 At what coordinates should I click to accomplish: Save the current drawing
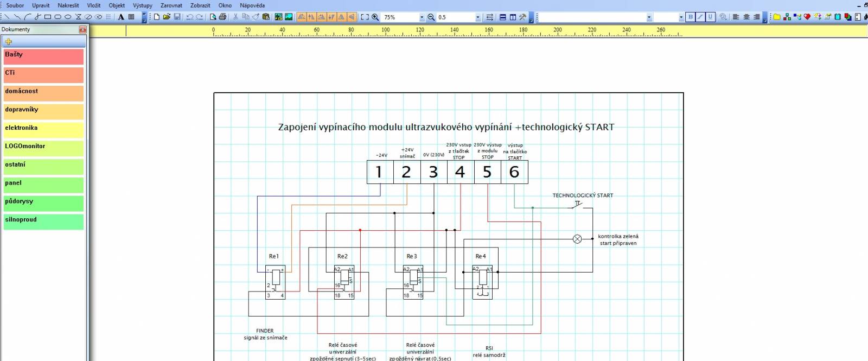[x=177, y=17]
